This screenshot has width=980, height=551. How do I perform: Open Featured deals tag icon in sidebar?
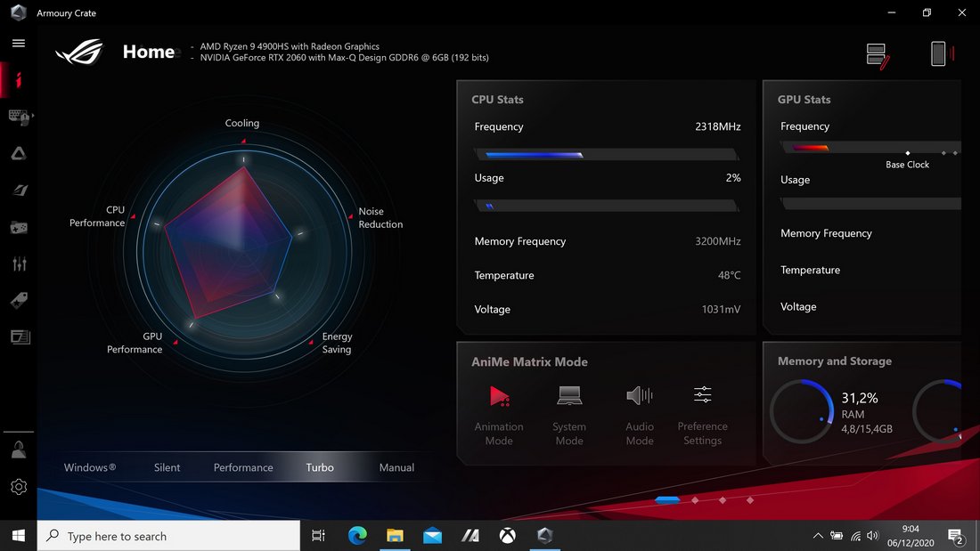[19, 301]
